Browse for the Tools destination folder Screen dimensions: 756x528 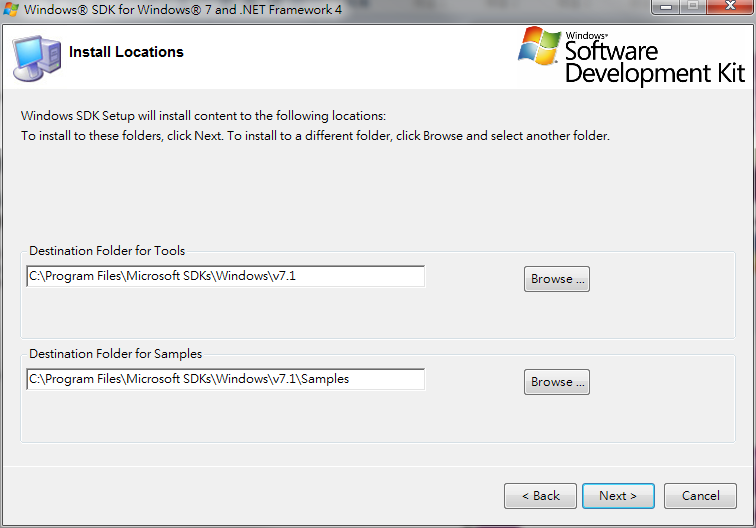(x=557, y=279)
